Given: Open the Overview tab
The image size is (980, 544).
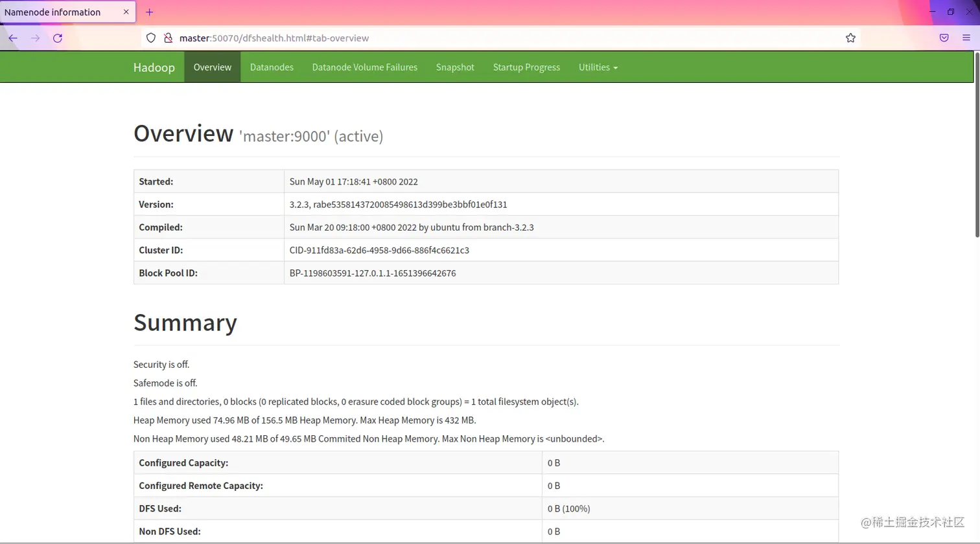Looking at the screenshot, I should pos(213,67).
